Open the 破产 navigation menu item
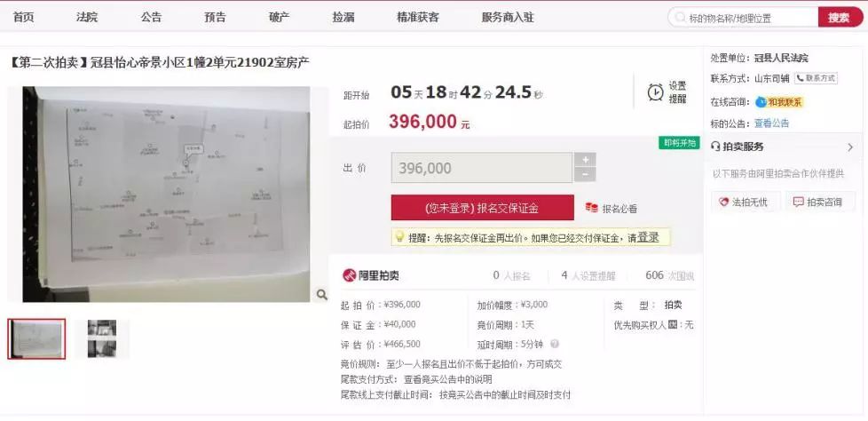This screenshot has width=868, height=421. 280,17
